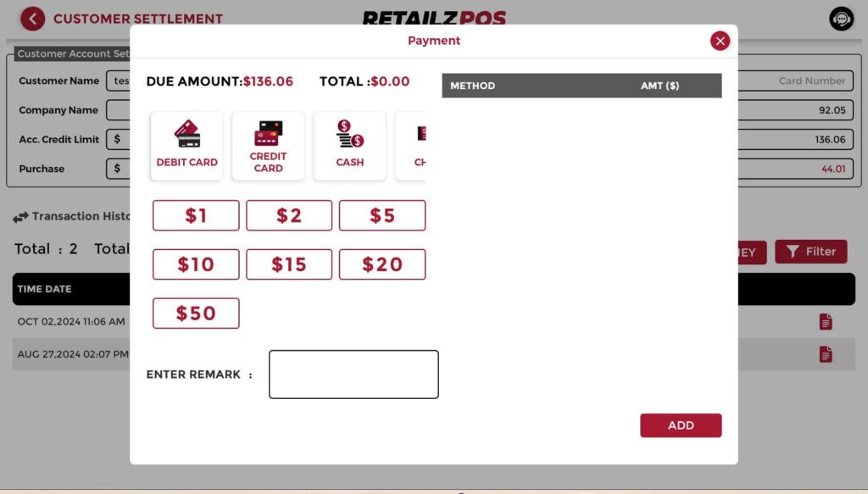The image size is (868, 494).
Task: Click the Card Number field
Action: pos(795,80)
